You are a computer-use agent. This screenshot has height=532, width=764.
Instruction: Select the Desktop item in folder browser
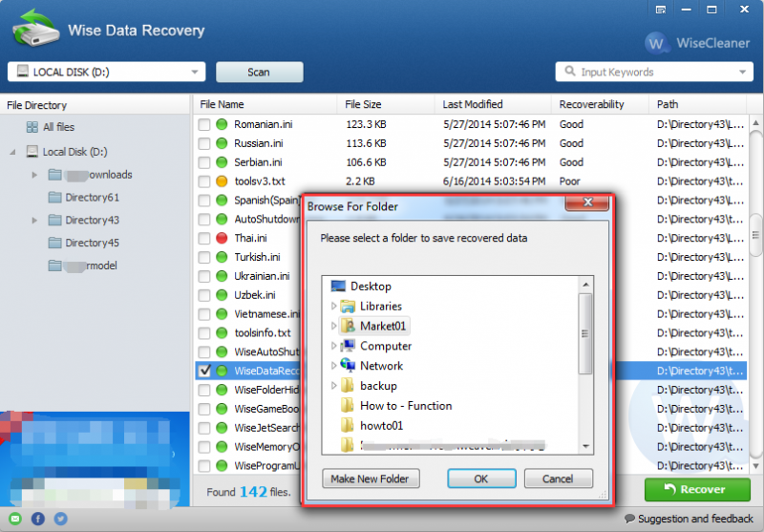[x=361, y=287]
